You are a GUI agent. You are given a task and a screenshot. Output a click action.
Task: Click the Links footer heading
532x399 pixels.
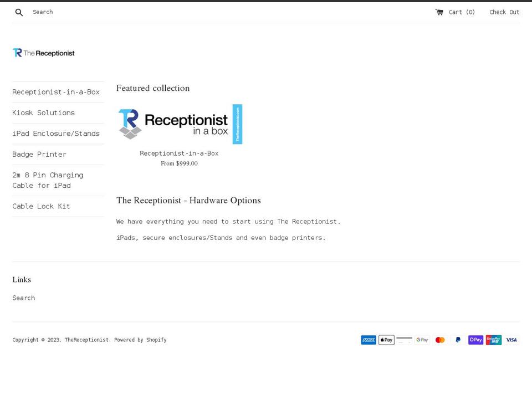[22, 279]
